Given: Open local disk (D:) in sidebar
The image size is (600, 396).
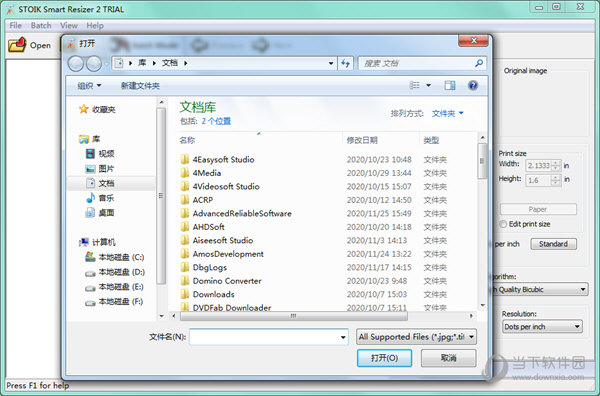Looking at the screenshot, I should (115, 272).
